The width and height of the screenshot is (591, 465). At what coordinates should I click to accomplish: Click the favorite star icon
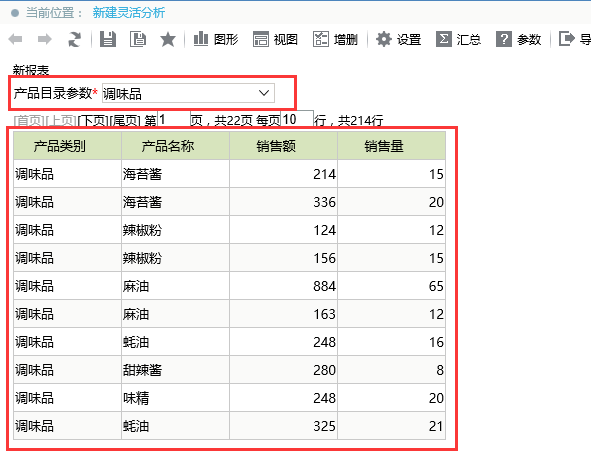(x=168, y=39)
